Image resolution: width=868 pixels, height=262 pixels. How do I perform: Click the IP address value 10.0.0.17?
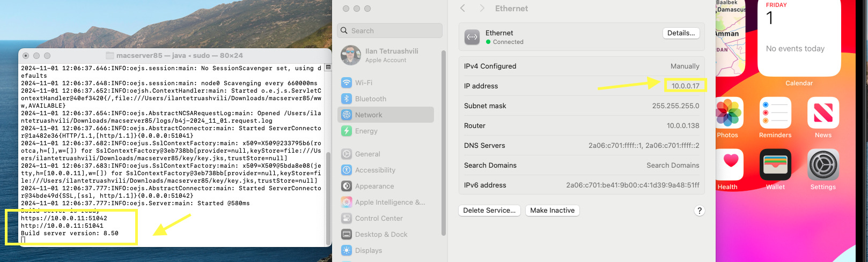685,86
